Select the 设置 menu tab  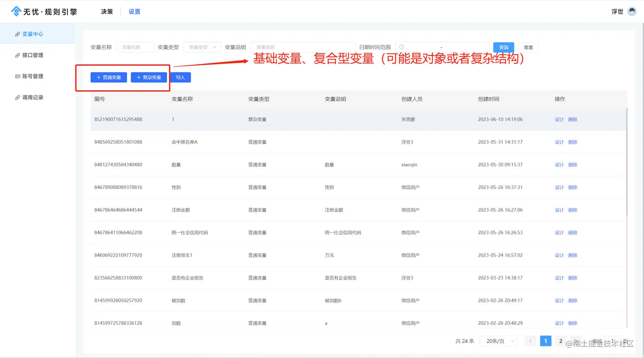click(134, 12)
